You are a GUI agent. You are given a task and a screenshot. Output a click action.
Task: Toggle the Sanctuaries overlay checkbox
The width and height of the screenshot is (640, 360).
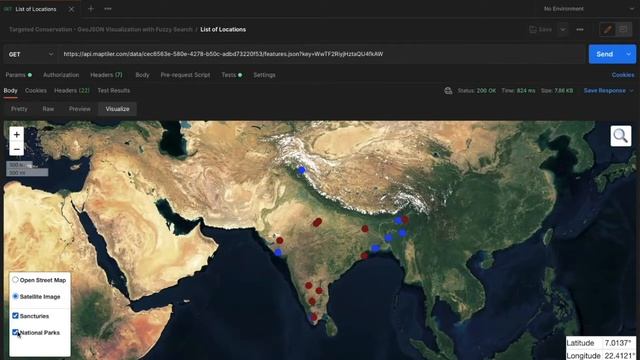point(15,316)
